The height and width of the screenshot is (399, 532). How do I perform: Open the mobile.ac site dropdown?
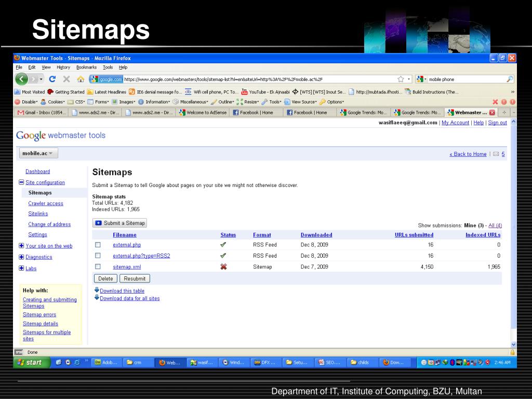click(x=38, y=153)
